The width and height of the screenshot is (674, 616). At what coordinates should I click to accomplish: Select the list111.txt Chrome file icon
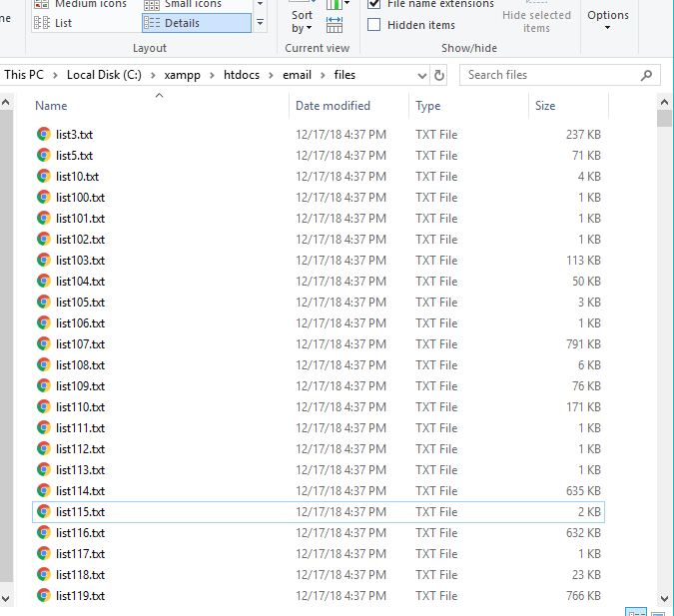[x=43, y=427]
